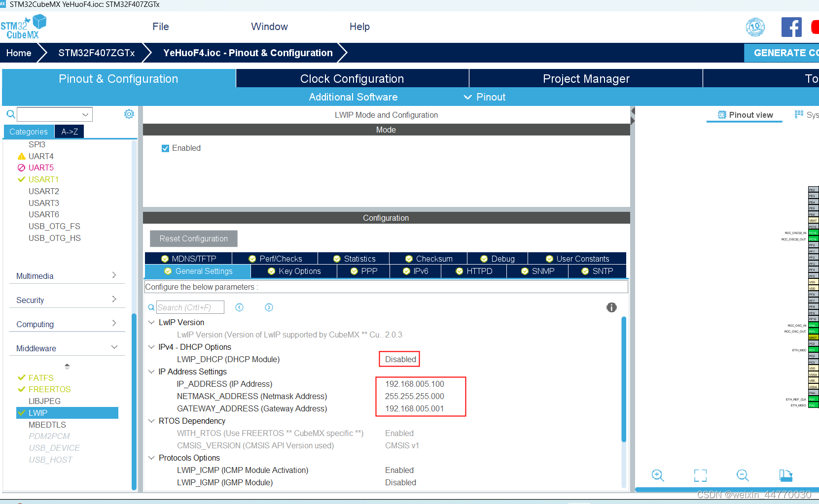Viewport: 819px width, 504px height.
Task: Click the parameter Search (Ctrl+F) field
Action: [x=190, y=307]
